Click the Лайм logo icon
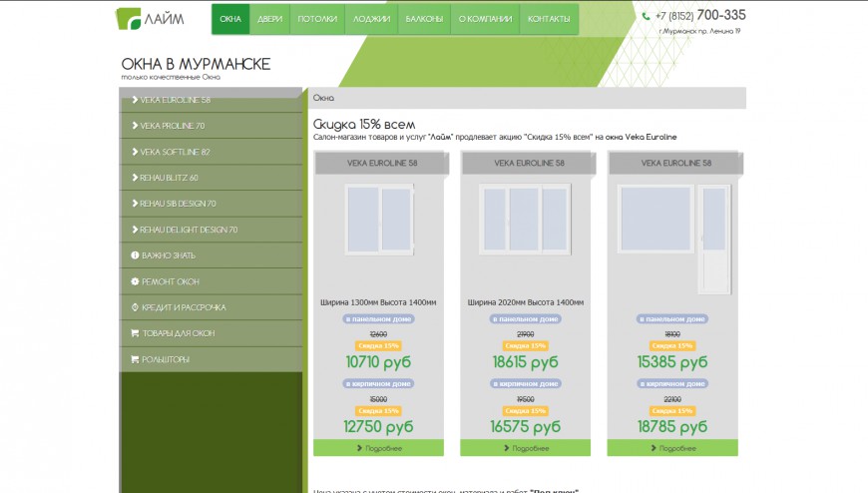Viewport: 868px width, 493px height. click(x=128, y=18)
